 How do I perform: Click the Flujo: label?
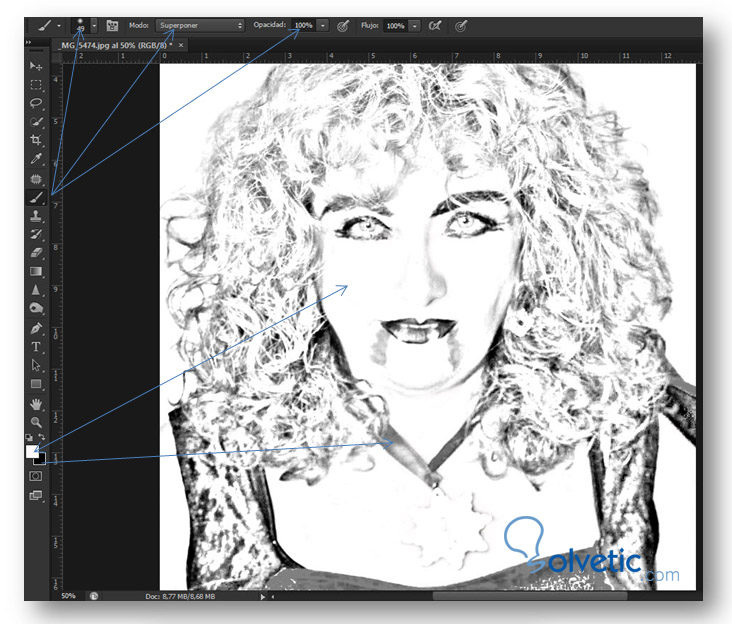tap(369, 25)
